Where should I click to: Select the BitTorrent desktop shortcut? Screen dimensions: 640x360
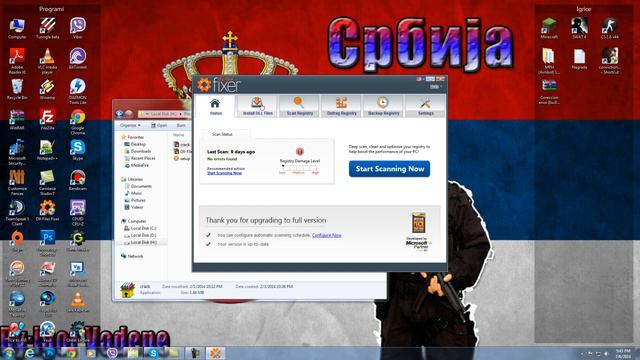[x=78, y=59]
